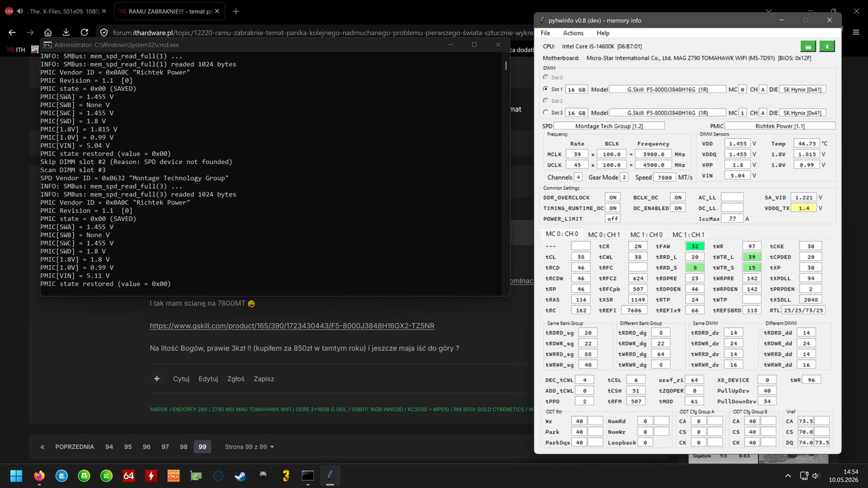
Task: Click the pyhwinfo feather taskbar icon
Action: (330, 475)
